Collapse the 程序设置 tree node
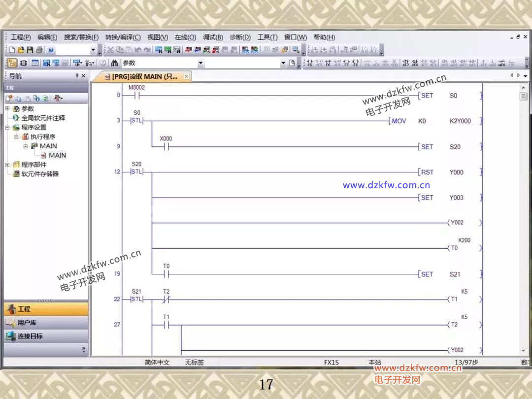This screenshot has height=399, width=532. [7, 127]
